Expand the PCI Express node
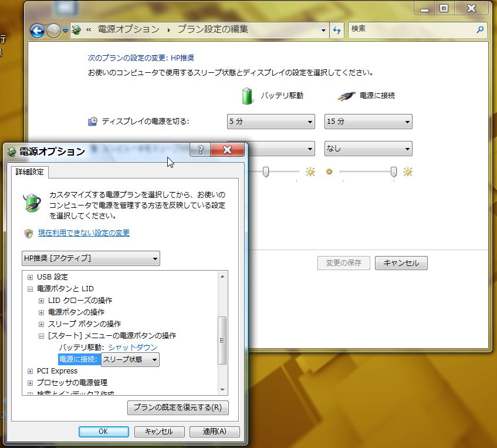 tap(30, 371)
